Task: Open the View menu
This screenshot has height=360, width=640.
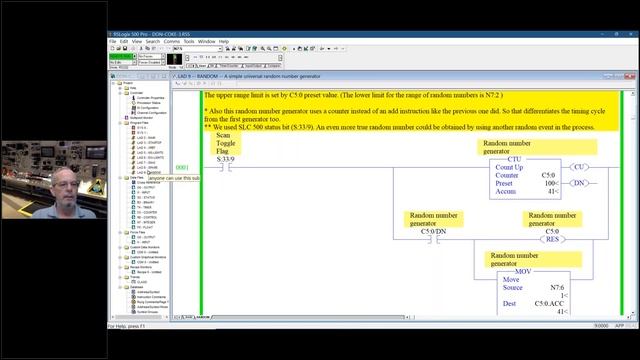Action: pyautogui.click(x=137, y=42)
